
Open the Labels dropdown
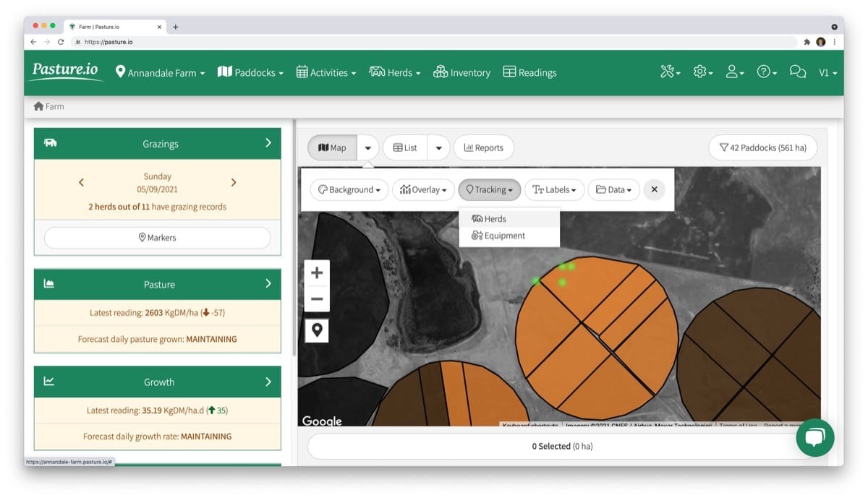click(554, 189)
